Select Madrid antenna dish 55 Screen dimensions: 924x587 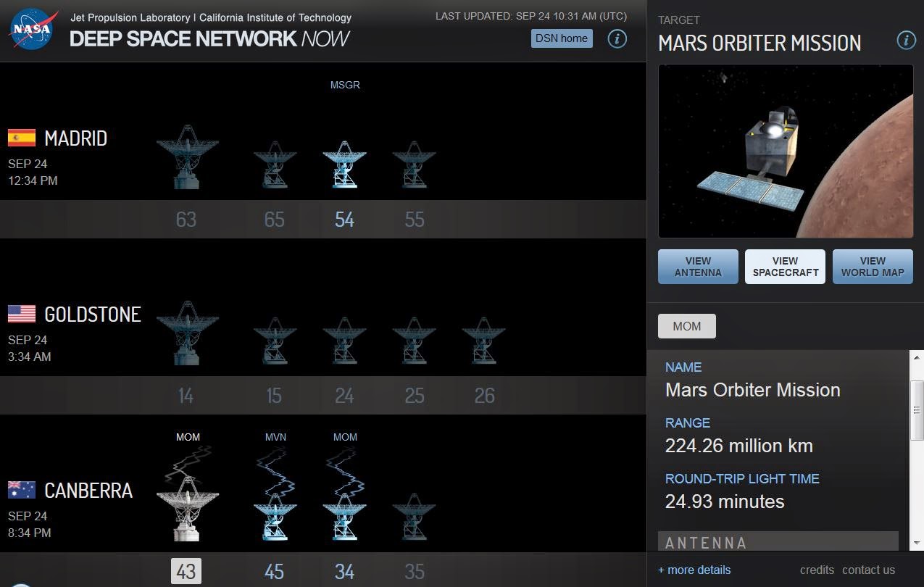[x=414, y=165]
